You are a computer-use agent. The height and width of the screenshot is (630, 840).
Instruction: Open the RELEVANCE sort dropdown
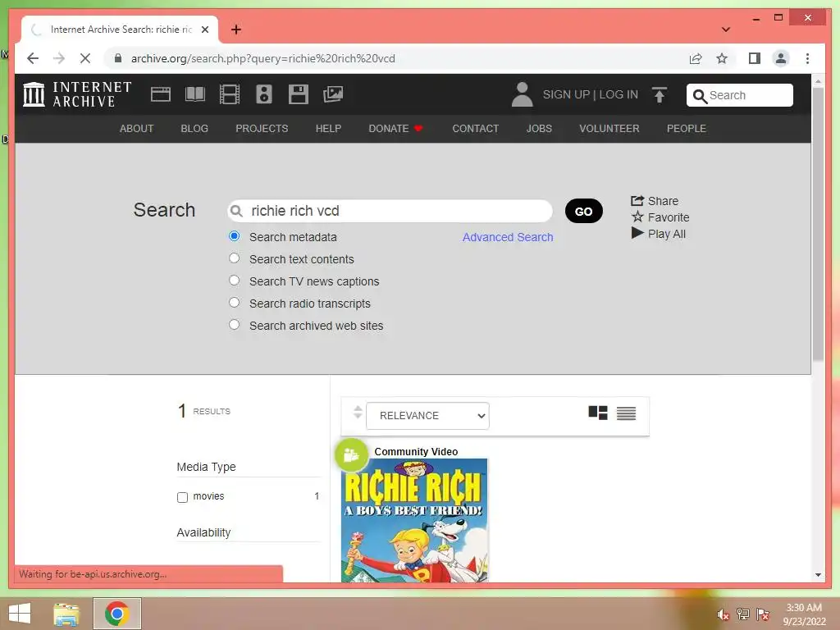[x=427, y=416]
